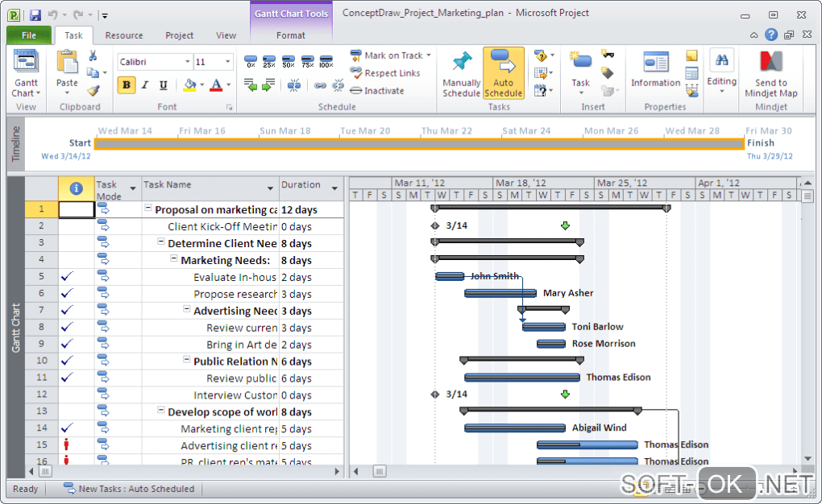The width and height of the screenshot is (822, 504).
Task: Set task to 100% complete
Action: [326, 62]
